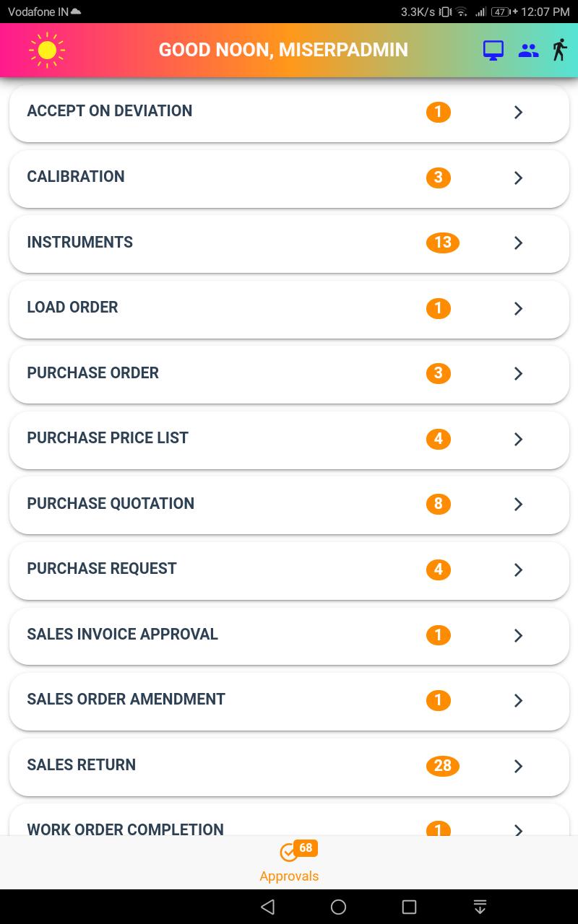The height and width of the screenshot is (924, 578).
Task: Select the Purchase Quotation text label
Action: click(x=111, y=503)
